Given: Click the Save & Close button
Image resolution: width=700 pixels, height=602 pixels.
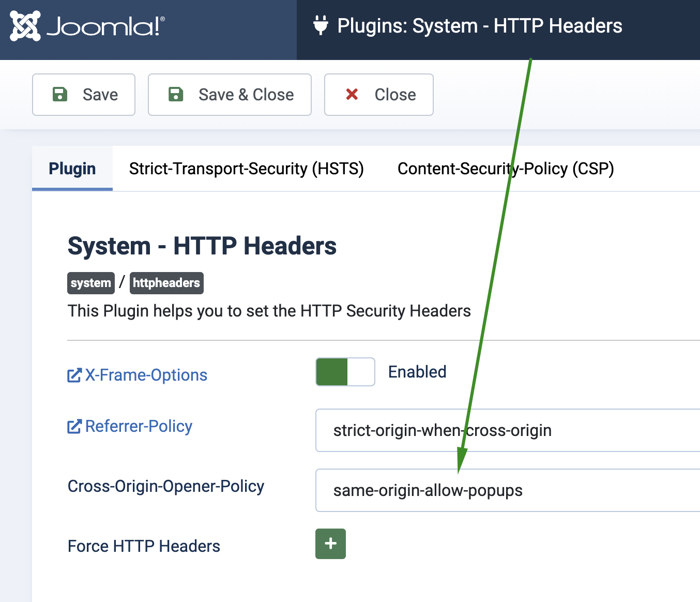Looking at the screenshot, I should [x=230, y=95].
